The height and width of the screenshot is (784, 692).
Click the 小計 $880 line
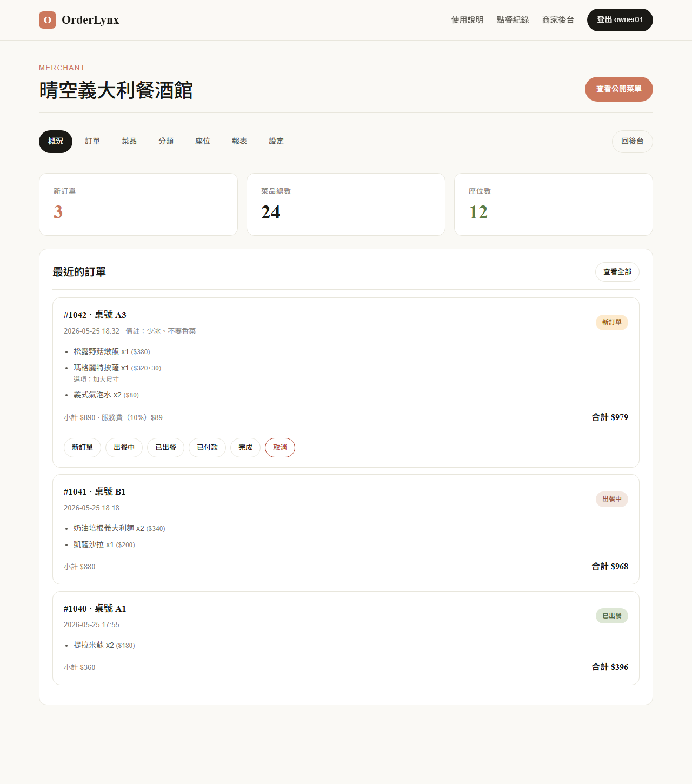(x=79, y=567)
